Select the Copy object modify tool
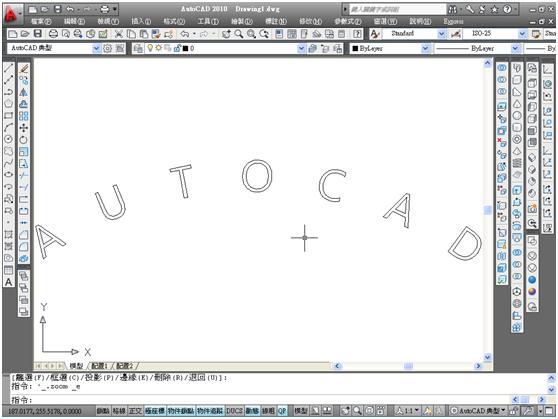This screenshot has height=419, width=558. click(23, 80)
